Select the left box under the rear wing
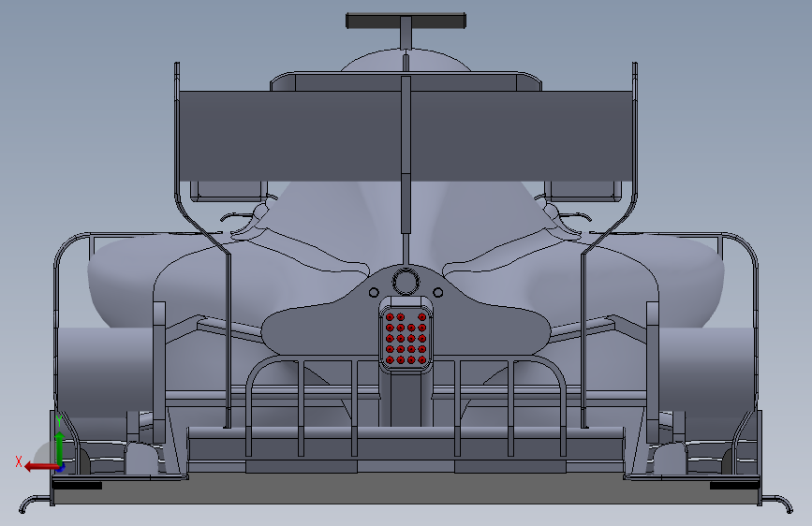This screenshot has width=812, height=526. pyautogui.click(x=228, y=191)
